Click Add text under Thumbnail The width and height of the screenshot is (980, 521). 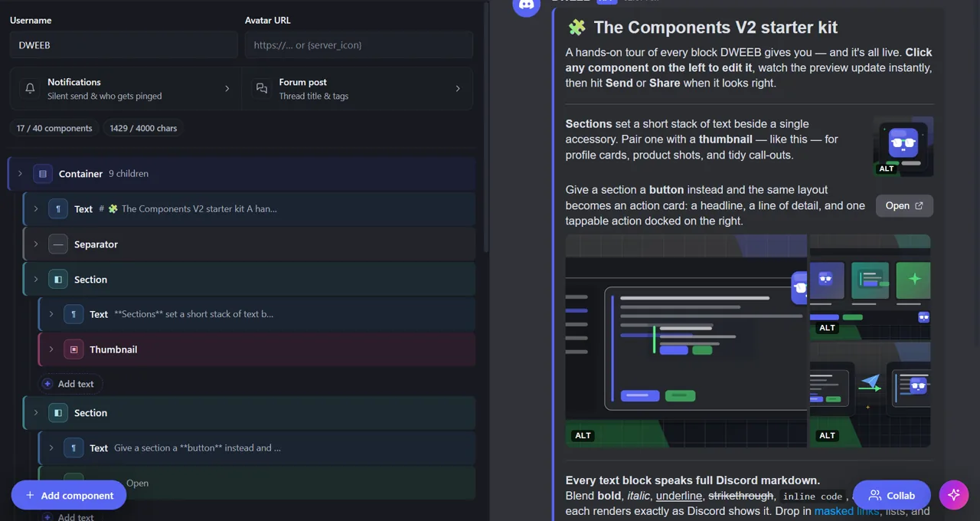click(x=69, y=384)
